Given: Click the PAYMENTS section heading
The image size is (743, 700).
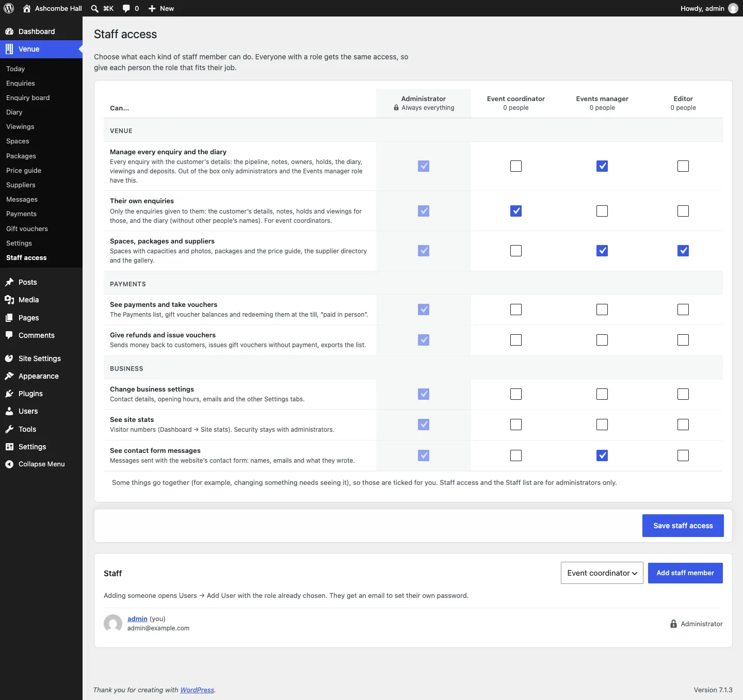Looking at the screenshot, I should 128,284.
